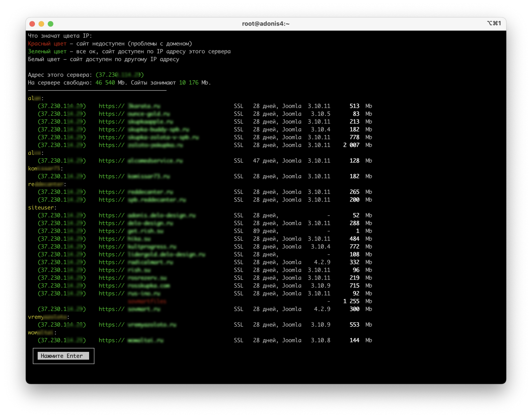Click the Joomla version '3.10.8'
Image resolution: width=532 pixels, height=418 pixels.
[321, 341]
